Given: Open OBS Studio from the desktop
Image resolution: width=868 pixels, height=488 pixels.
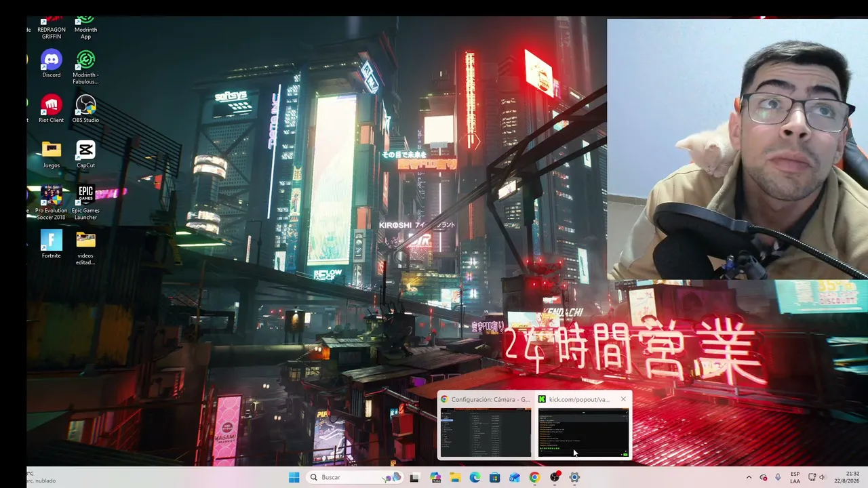Looking at the screenshot, I should pyautogui.click(x=85, y=108).
